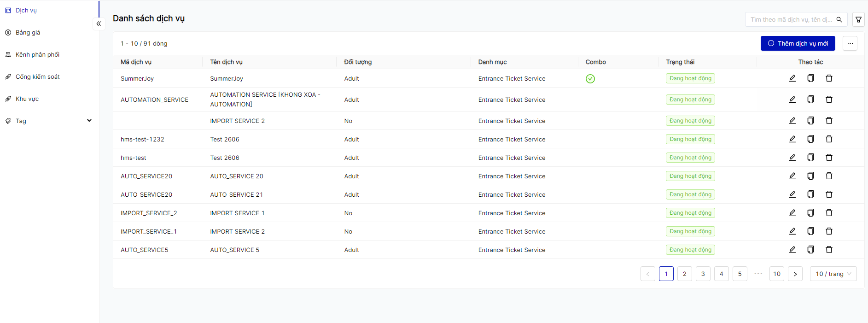Click the edit pencil for SummerJoy service
This screenshot has width=868, height=323.
(x=792, y=78)
